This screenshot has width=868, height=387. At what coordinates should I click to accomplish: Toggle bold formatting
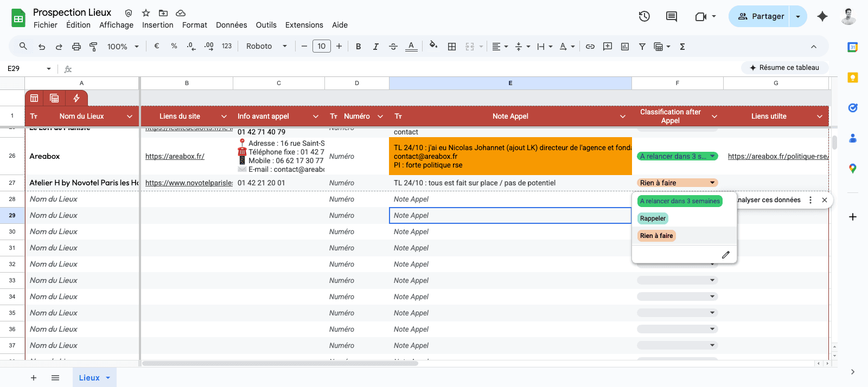tap(358, 47)
